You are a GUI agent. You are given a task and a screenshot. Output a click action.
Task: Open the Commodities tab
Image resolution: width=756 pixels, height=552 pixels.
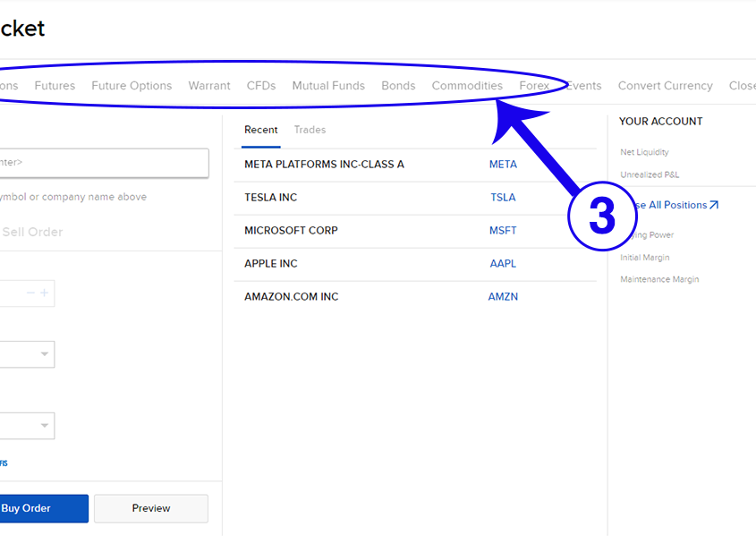click(467, 86)
